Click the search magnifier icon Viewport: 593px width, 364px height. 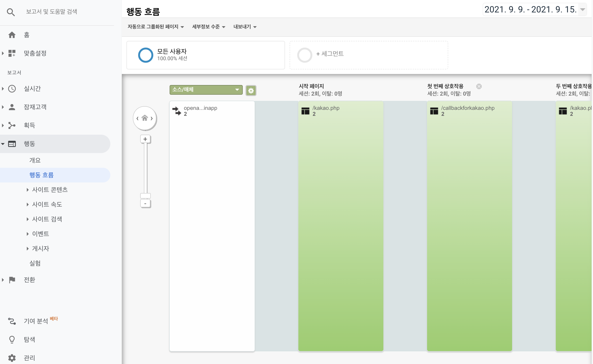(11, 12)
